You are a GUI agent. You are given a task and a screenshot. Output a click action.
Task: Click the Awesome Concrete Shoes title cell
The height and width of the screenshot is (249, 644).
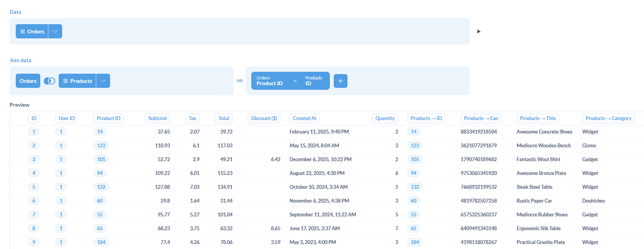544,132
